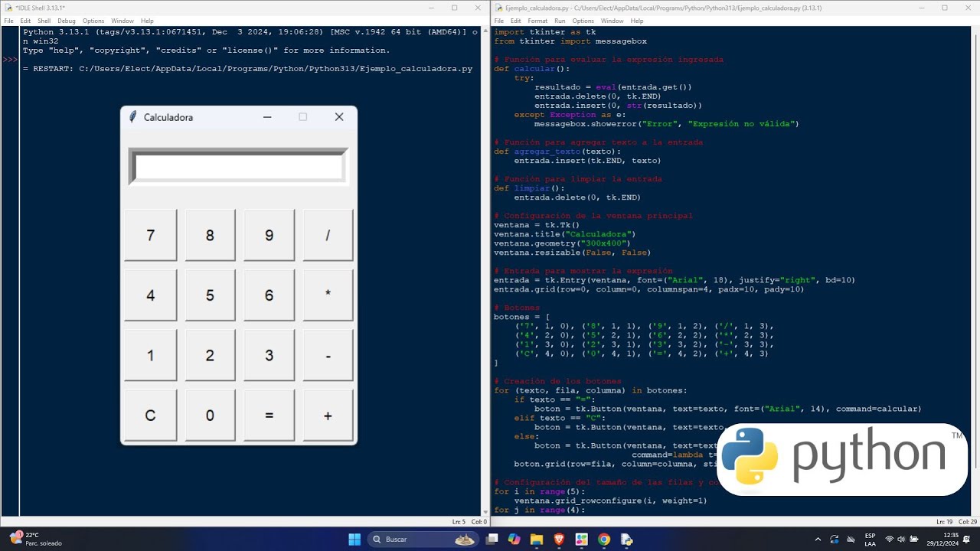Viewport: 980px width, 551px height.
Task: Tap the 5 button on the calculator
Action: [x=210, y=295]
